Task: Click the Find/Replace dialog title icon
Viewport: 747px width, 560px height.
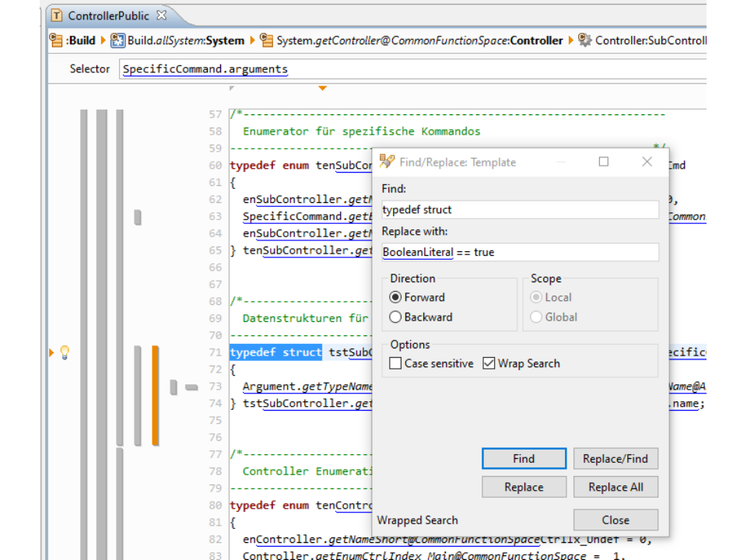Action: click(x=387, y=162)
